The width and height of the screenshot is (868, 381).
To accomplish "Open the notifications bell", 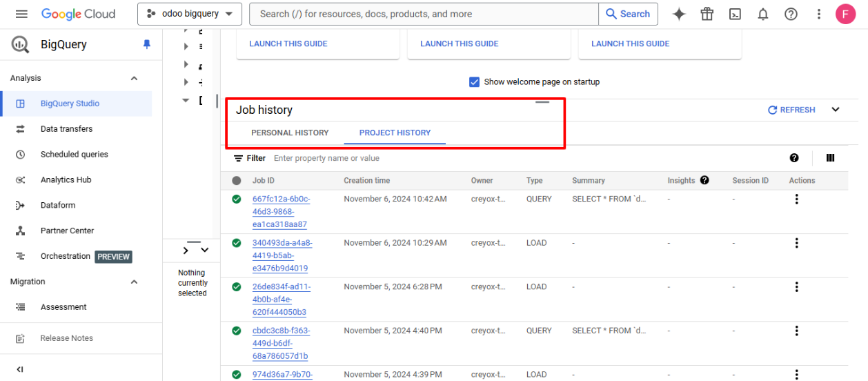I will [x=763, y=14].
